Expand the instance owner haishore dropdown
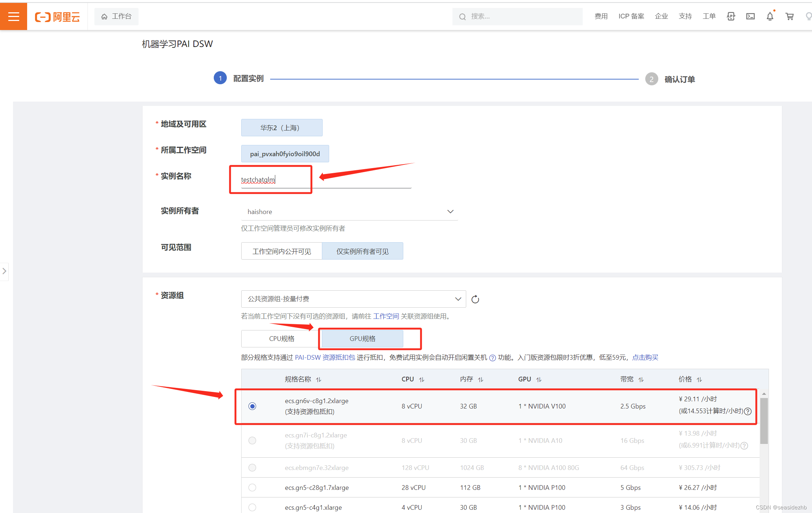This screenshot has width=812, height=513. 450,211
